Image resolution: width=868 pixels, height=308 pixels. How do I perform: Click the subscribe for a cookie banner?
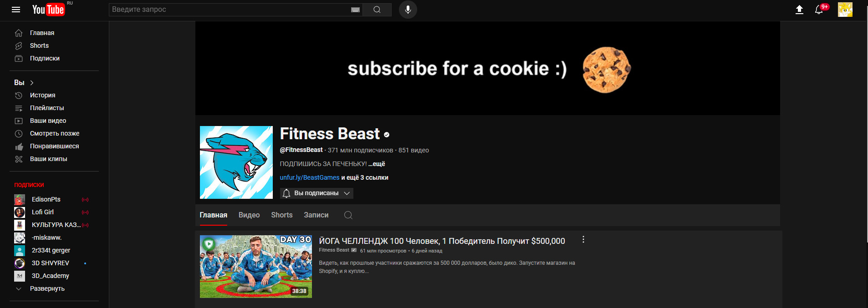488,68
